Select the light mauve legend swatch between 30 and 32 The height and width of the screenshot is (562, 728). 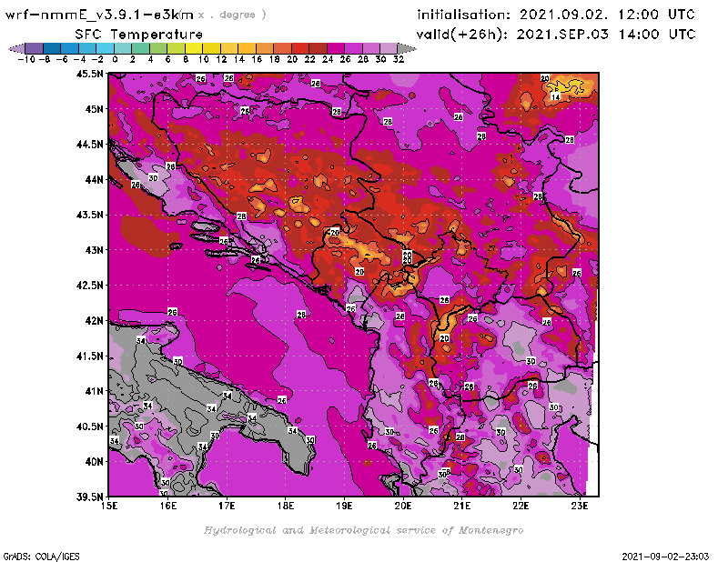click(389, 49)
